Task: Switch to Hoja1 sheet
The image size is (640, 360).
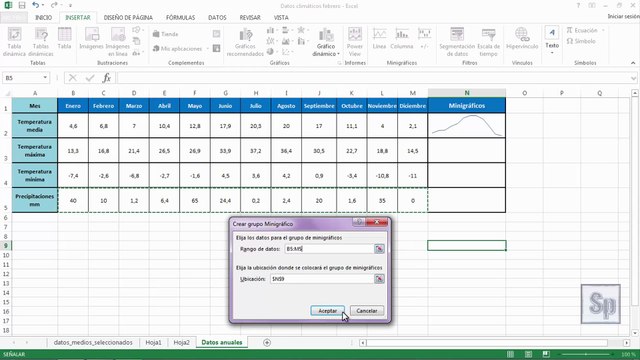Action: pyautogui.click(x=153, y=342)
